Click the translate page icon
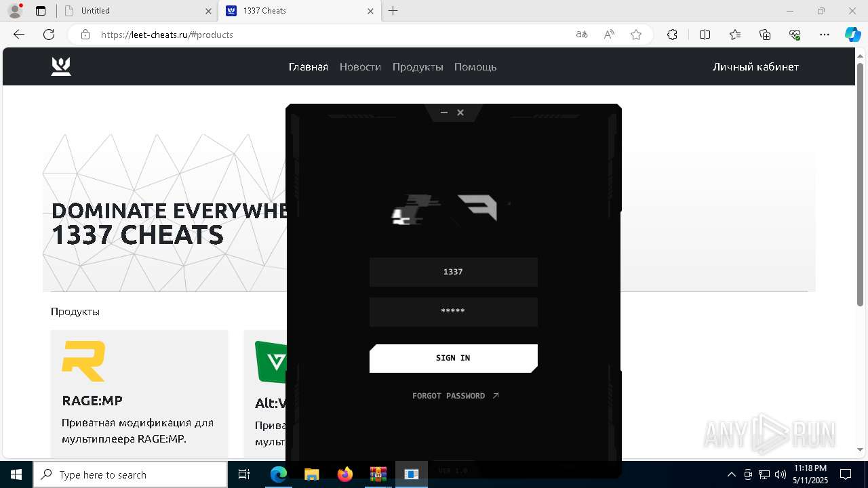Screen dimensions: 868x488 pos(582,35)
